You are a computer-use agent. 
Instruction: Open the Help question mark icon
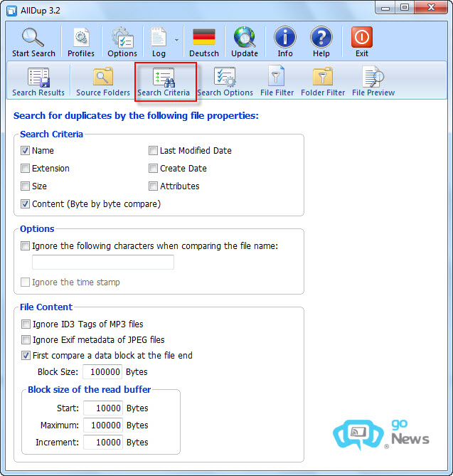tap(321, 37)
